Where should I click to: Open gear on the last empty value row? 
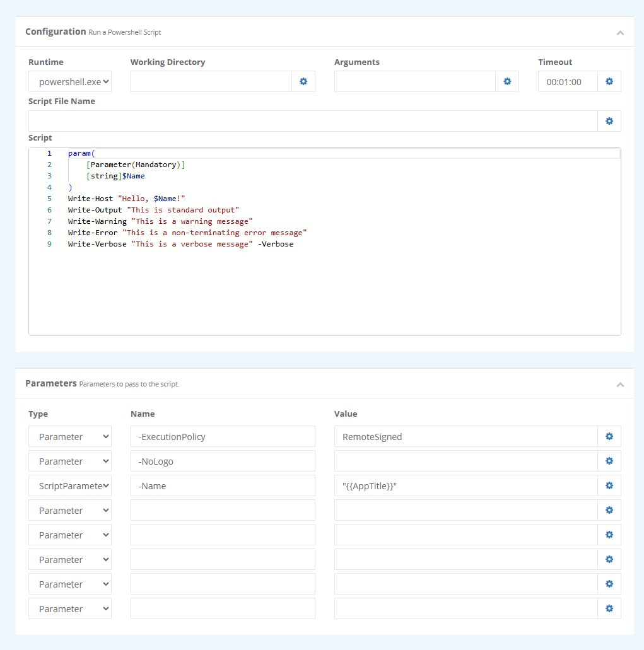pyautogui.click(x=609, y=608)
